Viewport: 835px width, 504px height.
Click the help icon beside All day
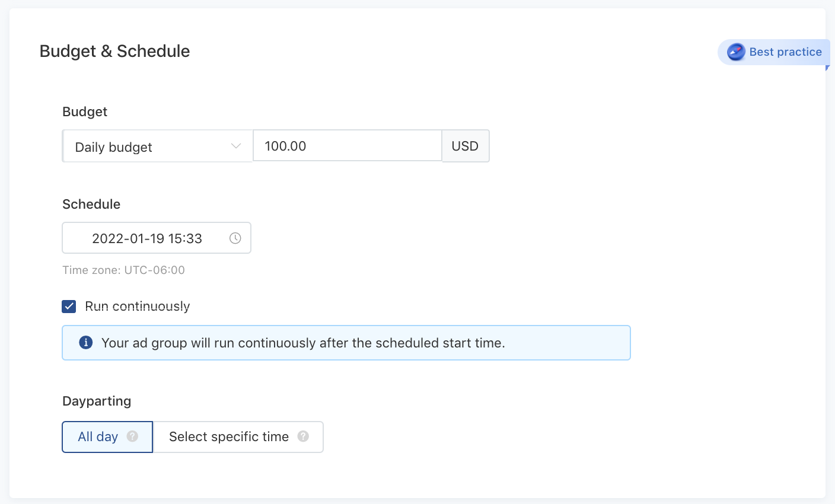(x=132, y=436)
